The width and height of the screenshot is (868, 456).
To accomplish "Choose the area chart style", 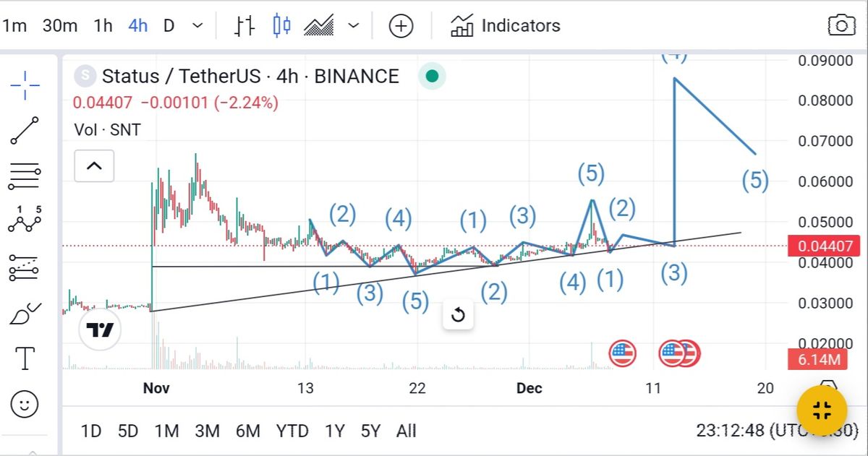I will click(x=319, y=26).
